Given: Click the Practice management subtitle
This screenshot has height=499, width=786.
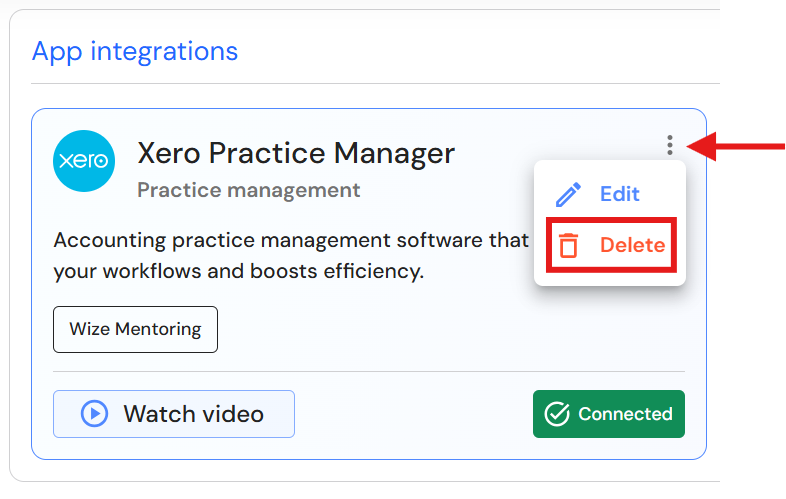Looking at the screenshot, I should [x=248, y=190].
